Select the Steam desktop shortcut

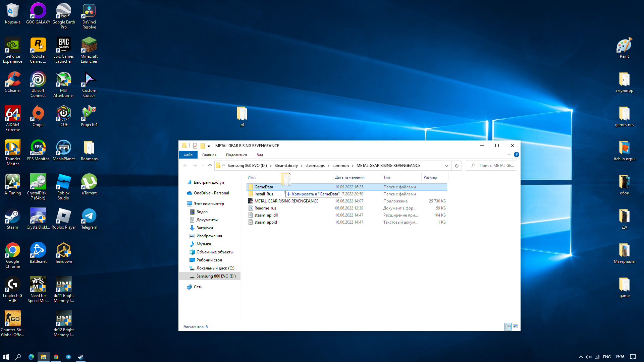tap(13, 219)
